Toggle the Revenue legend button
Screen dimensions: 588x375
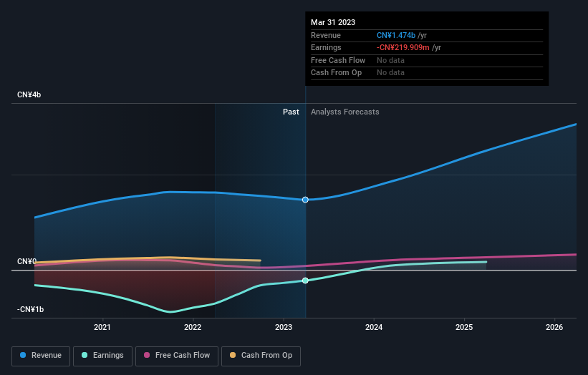[x=41, y=356]
